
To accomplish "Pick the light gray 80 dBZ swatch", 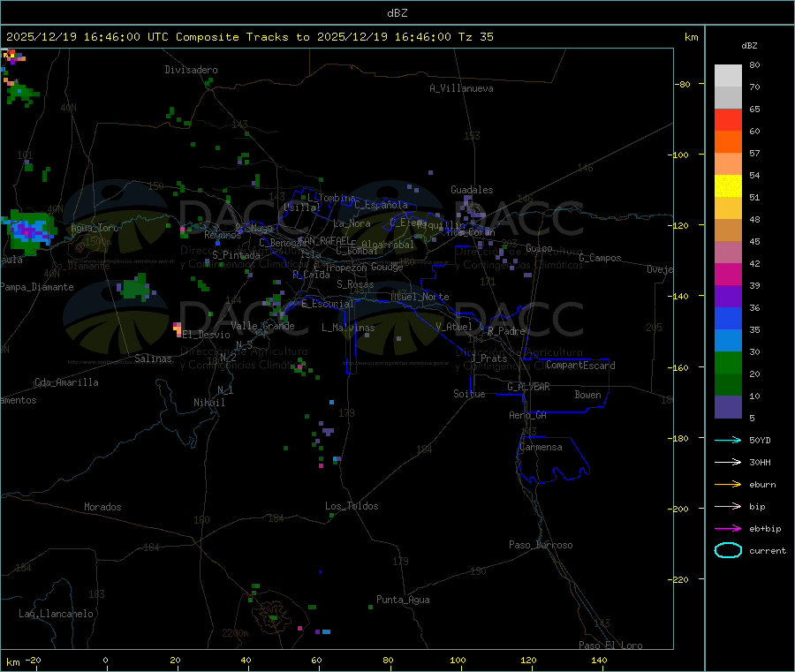I will click(728, 76).
